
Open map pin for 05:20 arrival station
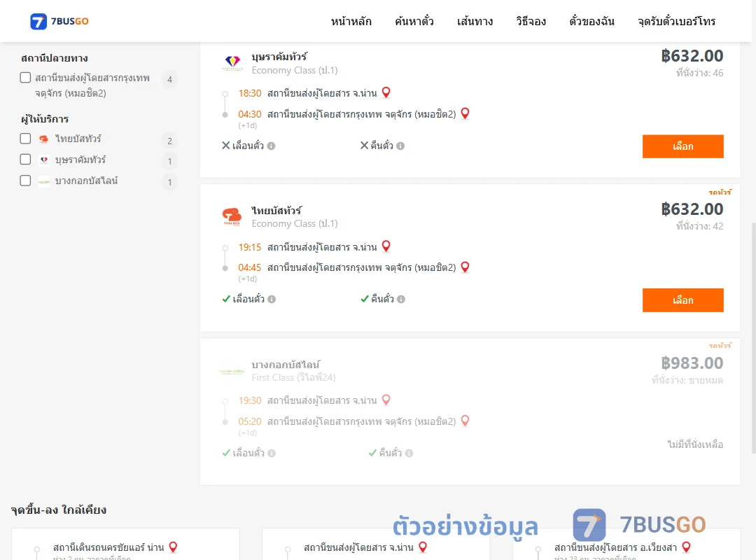(x=465, y=421)
